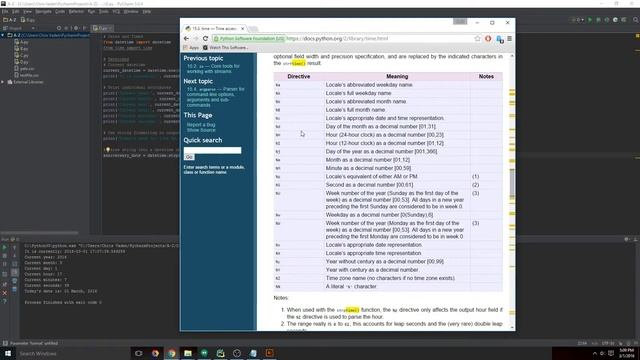
Task: Bookmark page with star icon
Action: click(477, 38)
